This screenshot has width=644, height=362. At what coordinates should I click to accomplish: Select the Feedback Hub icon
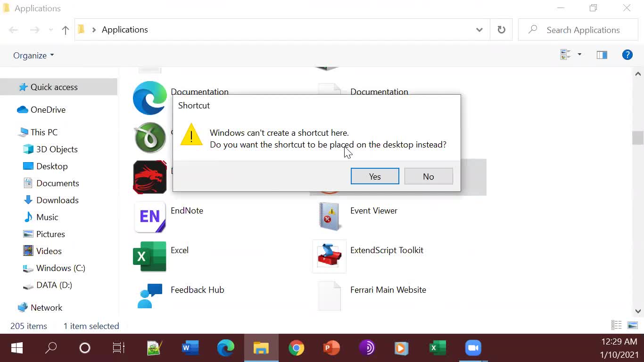(x=150, y=296)
